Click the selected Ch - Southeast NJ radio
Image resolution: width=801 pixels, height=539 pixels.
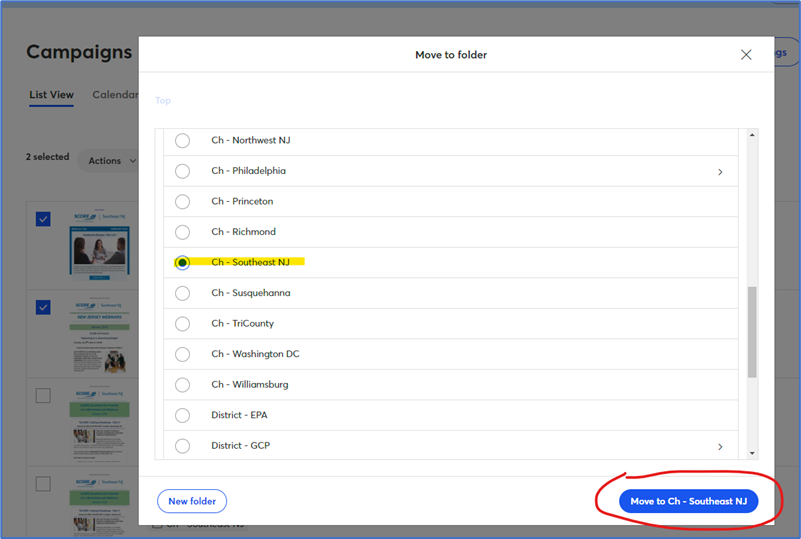tap(182, 263)
